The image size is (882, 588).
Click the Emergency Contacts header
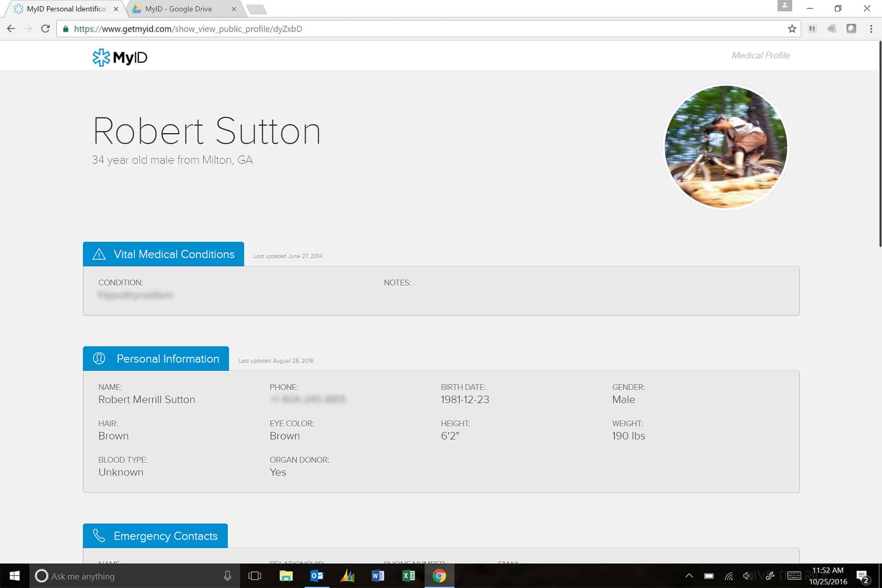[155, 536]
